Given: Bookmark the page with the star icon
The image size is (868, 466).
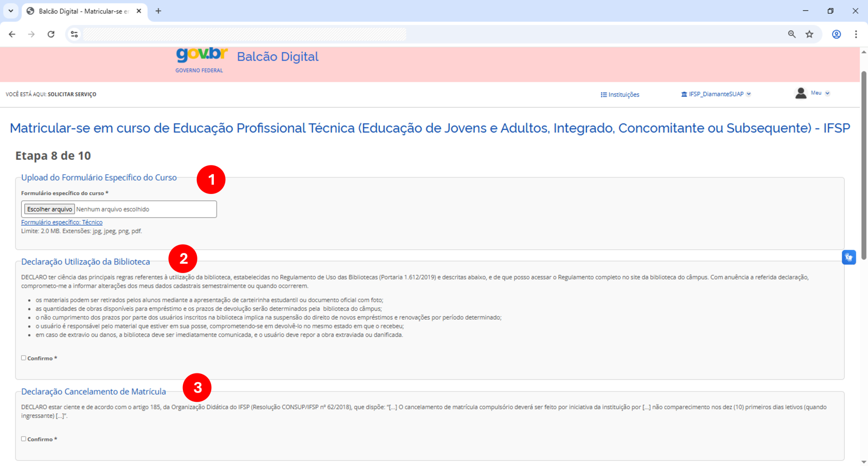Looking at the screenshot, I should coord(810,34).
